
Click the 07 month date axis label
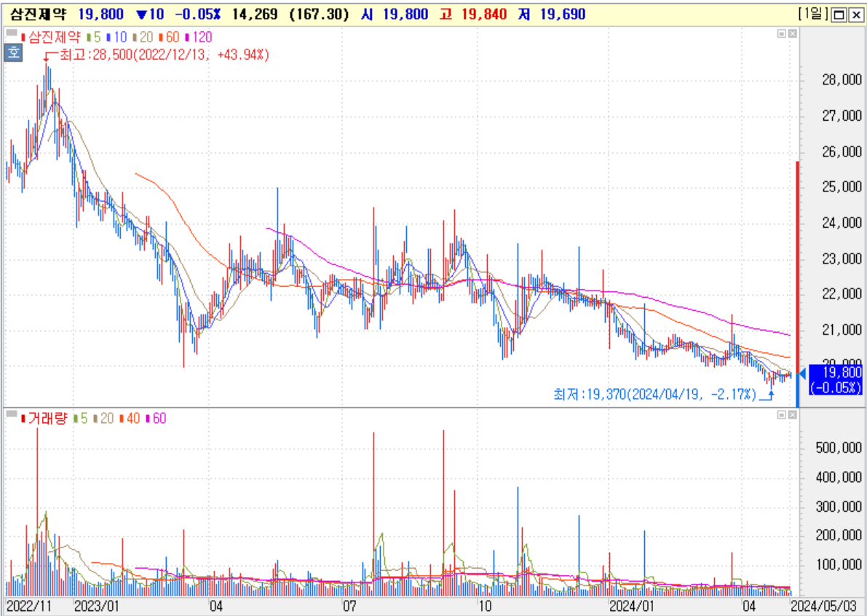tap(349, 606)
